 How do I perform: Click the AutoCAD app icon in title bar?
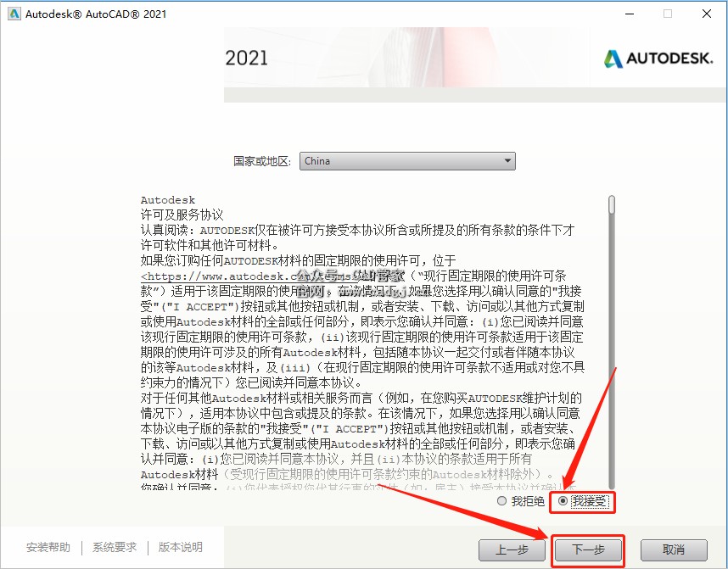14,14
